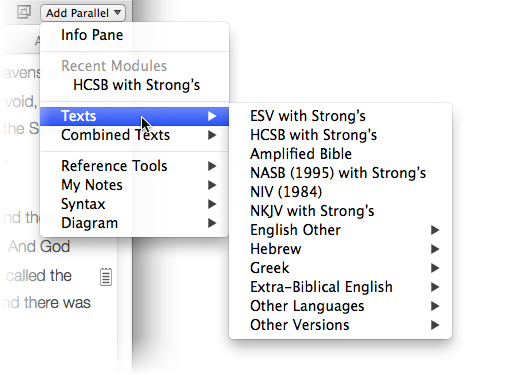The image size is (510, 375).
Task: Expand the Hebrew texts submenu
Action: point(341,249)
